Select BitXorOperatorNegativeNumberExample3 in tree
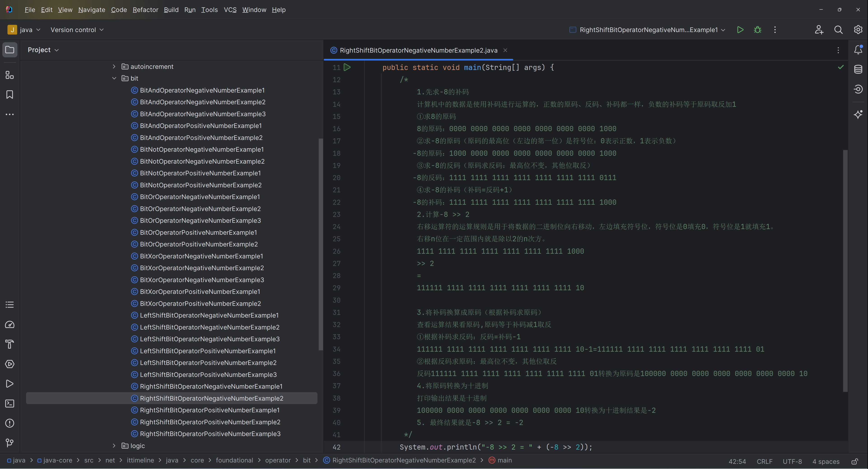868x469 pixels. (x=202, y=280)
